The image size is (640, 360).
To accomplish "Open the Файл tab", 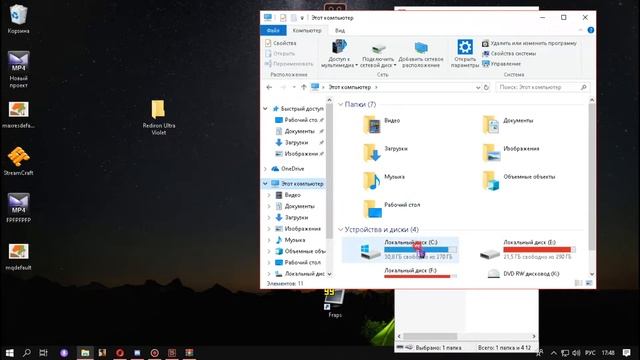I will 273,30.
